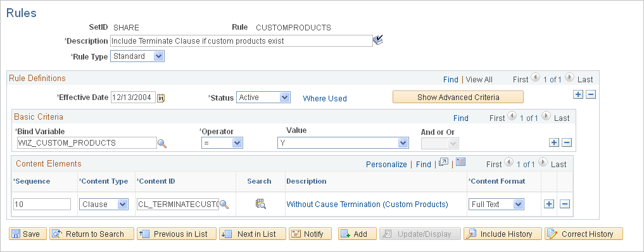Click Content ID lookup magnifier icon
The height and width of the screenshot is (252, 644).
(x=224, y=205)
